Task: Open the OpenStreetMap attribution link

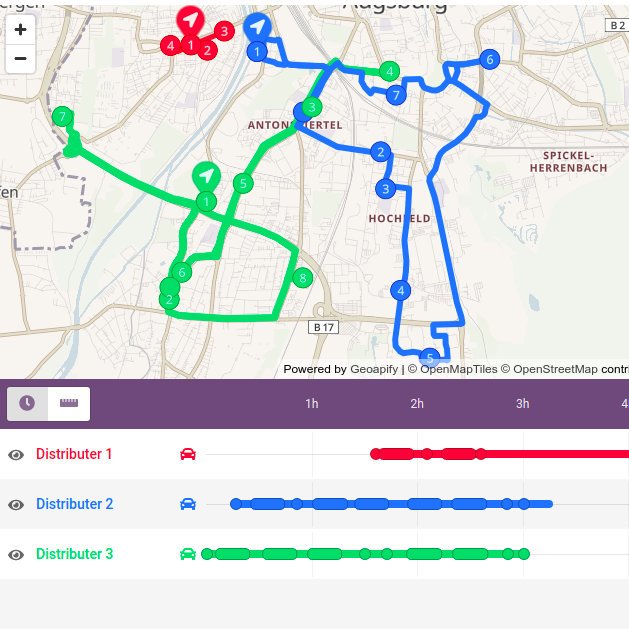Action: [555, 369]
